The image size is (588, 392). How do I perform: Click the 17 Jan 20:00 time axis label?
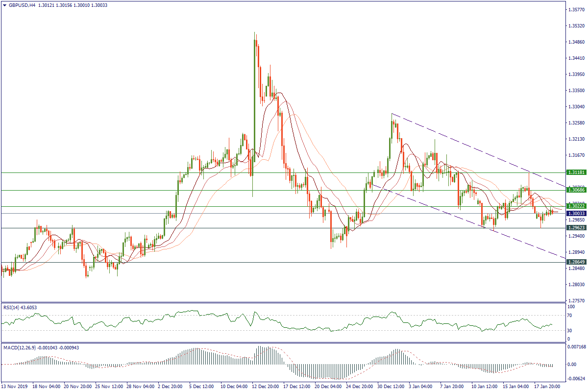tap(547, 387)
